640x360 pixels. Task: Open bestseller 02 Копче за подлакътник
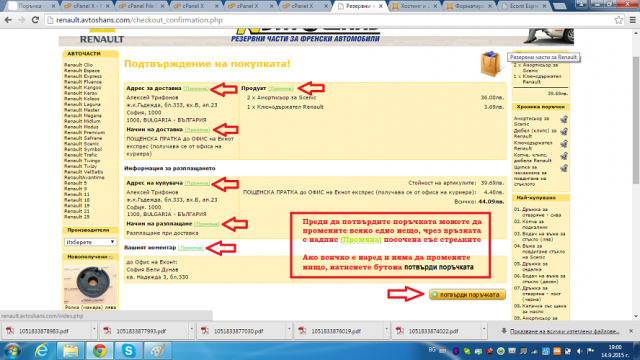click(535, 224)
